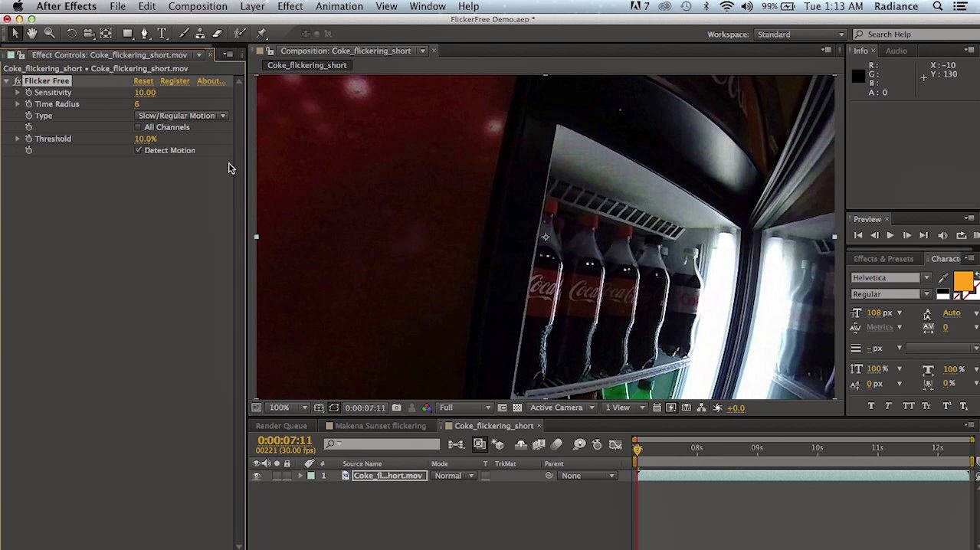Screen dimensions: 980x550
Task: Select the Pen tool
Action: 143,33
